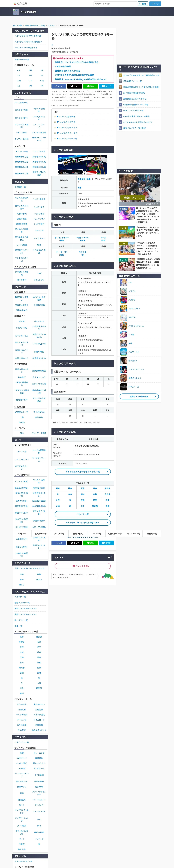Click the 攻略サイト内検索 search field
The image size is (174, 868).
click(115, 4)
